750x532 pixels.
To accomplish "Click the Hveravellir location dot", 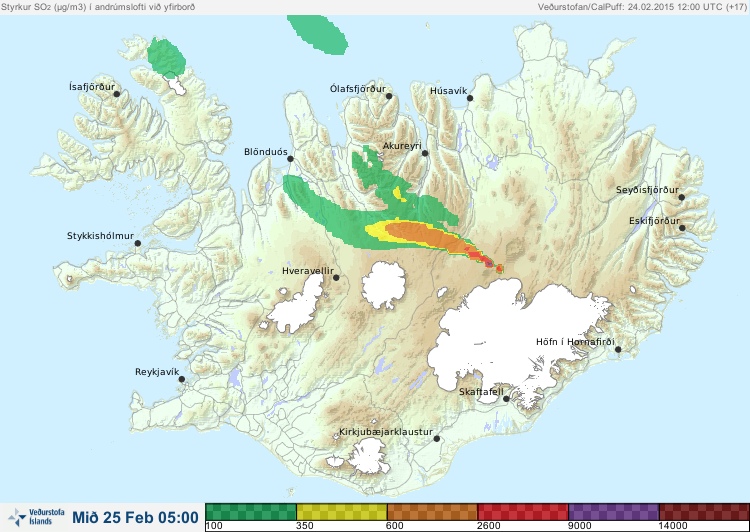I will click(x=336, y=277).
